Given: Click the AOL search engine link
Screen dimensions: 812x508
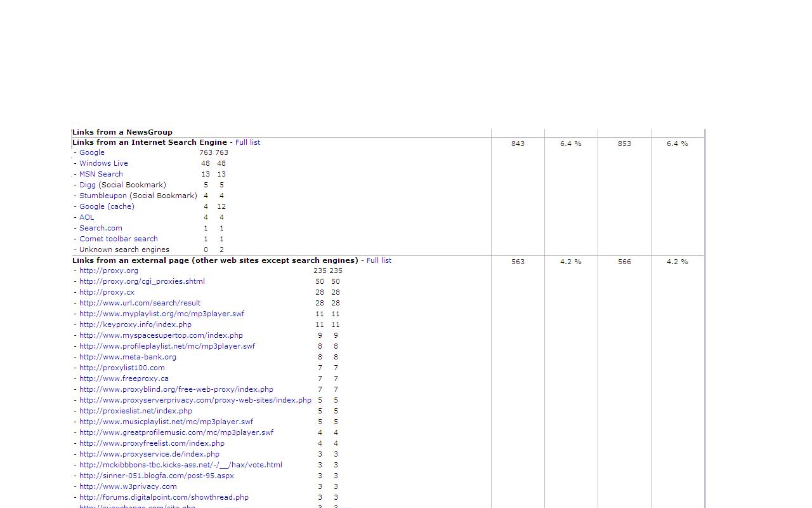Looking at the screenshot, I should click(86, 217).
